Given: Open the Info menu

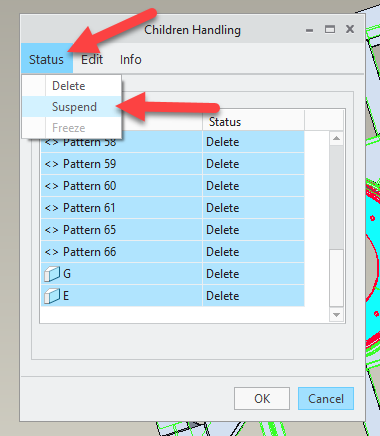Looking at the screenshot, I should pos(131,60).
